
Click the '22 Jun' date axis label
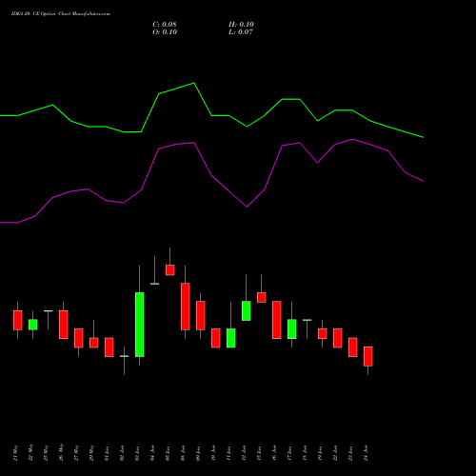[x=336, y=454]
